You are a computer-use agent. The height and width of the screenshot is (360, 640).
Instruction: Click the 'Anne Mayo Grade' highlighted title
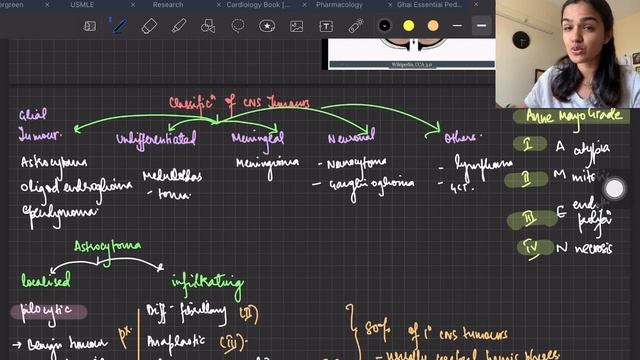pos(571,117)
